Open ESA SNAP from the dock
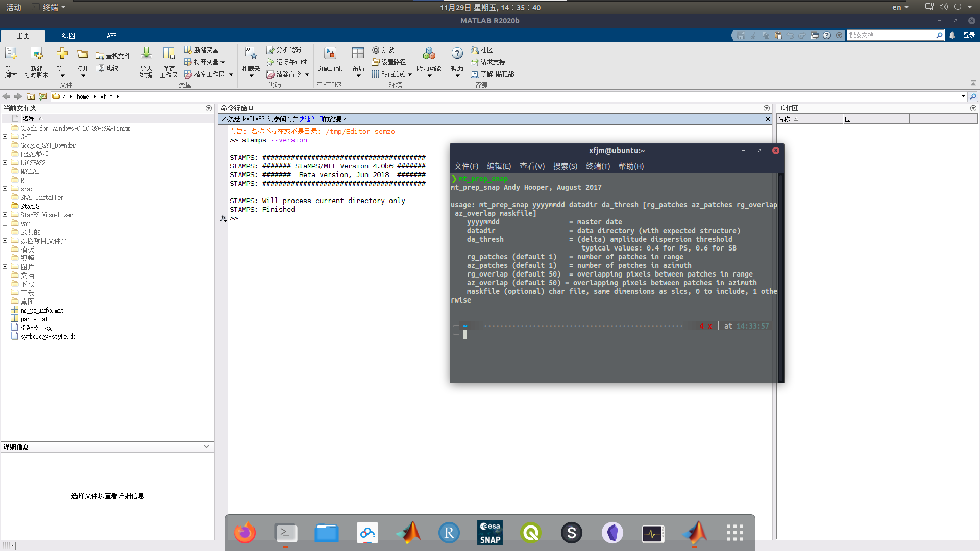 [x=490, y=533]
